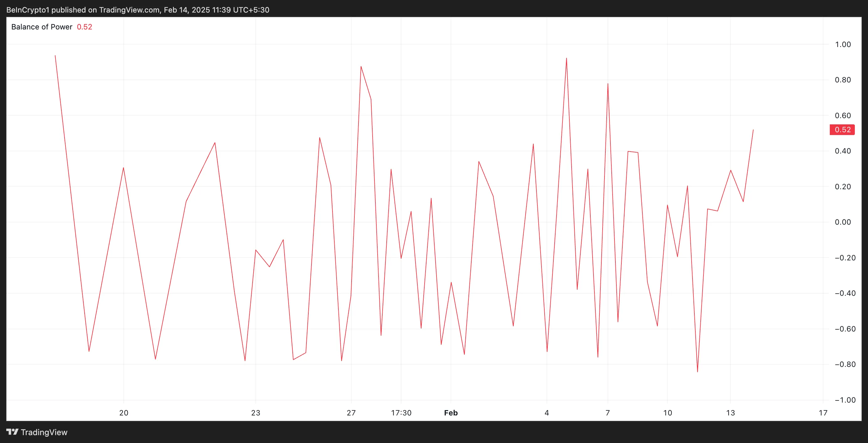Click the 0.40 price axis label
The height and width of the screenshot is (443, 868).
point(843,151)
